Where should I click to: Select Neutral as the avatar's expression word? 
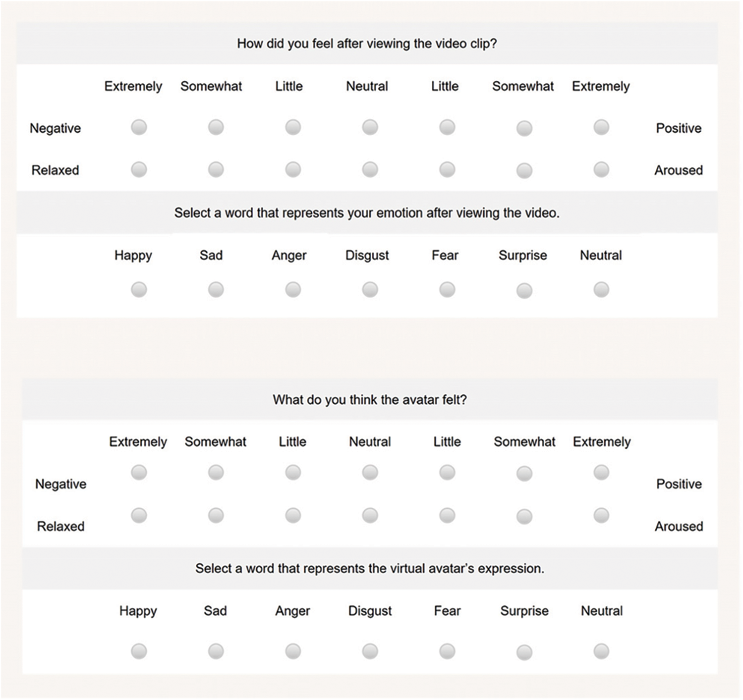(x=601, y=651)
